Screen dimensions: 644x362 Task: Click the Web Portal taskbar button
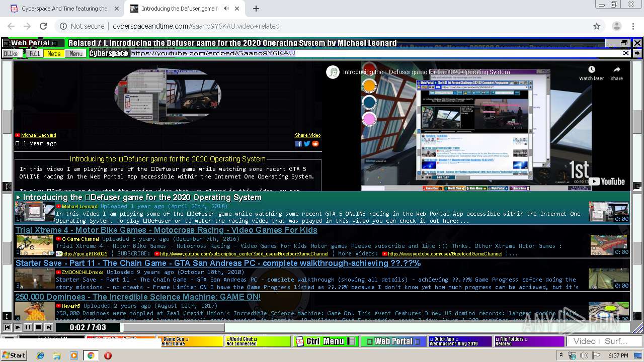[x=393, y=341]
